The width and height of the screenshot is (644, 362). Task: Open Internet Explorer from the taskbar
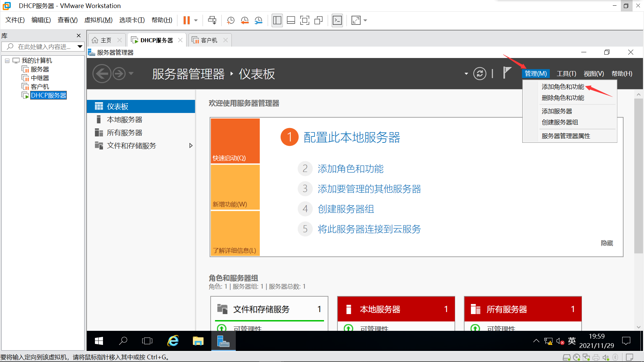coord(173,341)
